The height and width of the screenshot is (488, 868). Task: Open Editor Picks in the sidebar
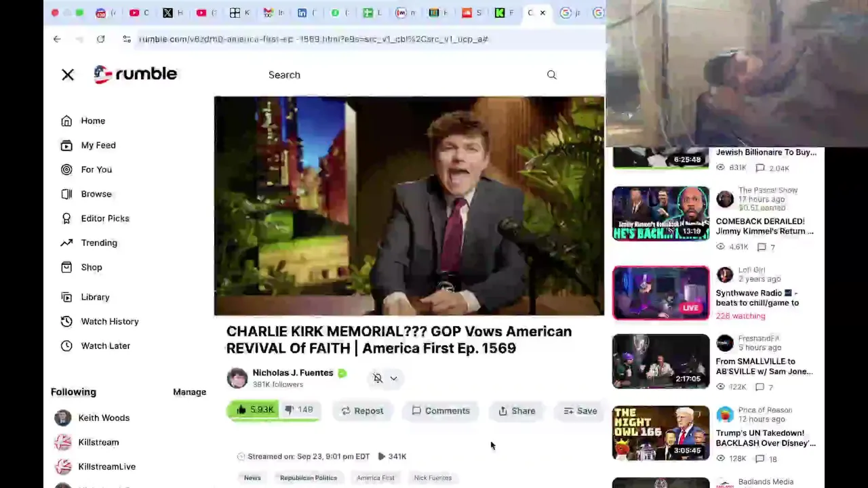[x=105, y=218]
